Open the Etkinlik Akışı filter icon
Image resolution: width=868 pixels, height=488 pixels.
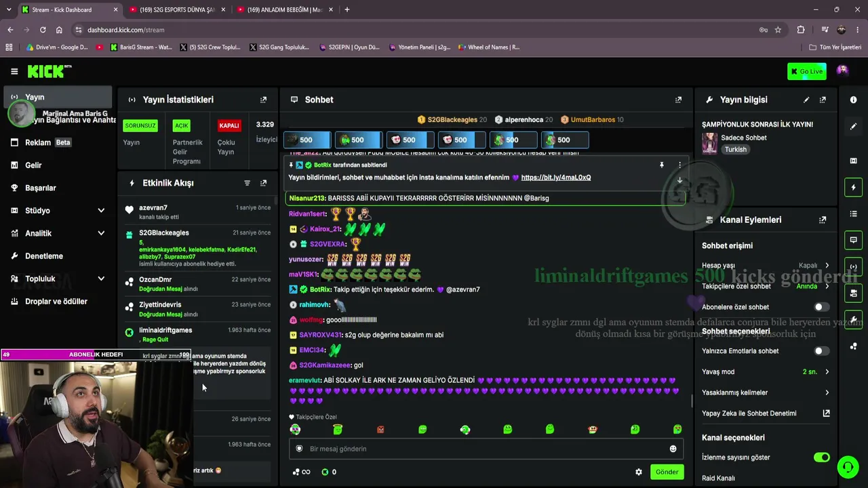click(x=247, y=183)
